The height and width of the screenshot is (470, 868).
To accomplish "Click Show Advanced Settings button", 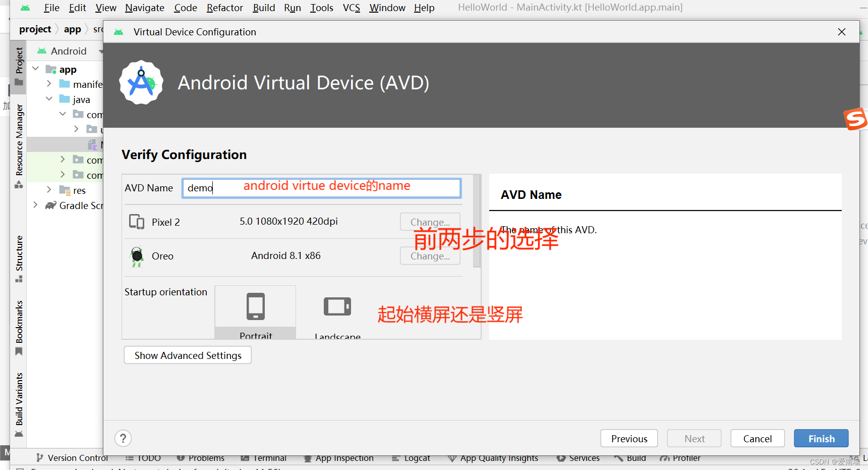I will 188,355.
